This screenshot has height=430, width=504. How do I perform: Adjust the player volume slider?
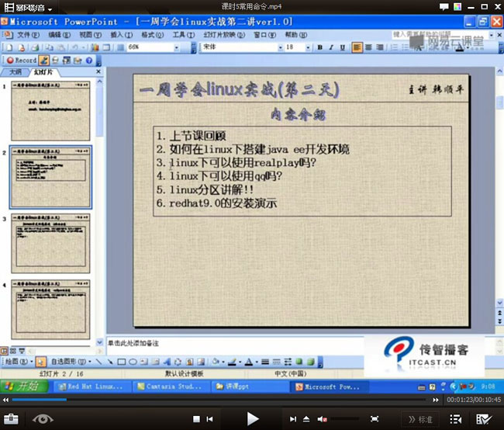point(344,419)
